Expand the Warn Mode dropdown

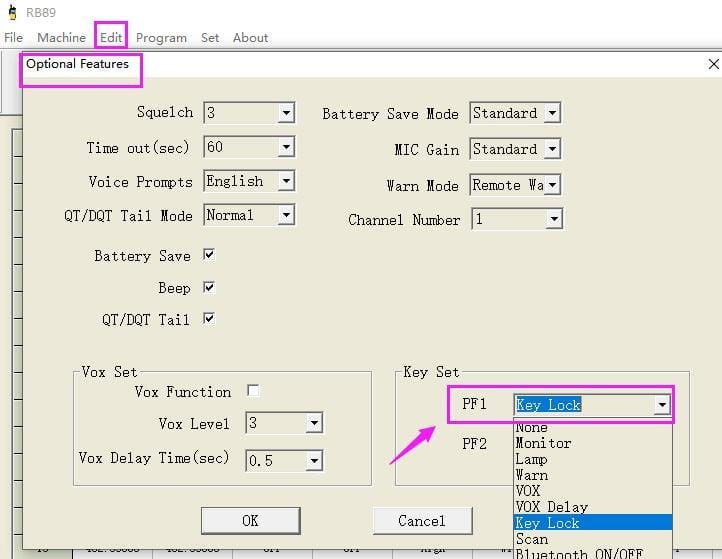tap(553, 185)
